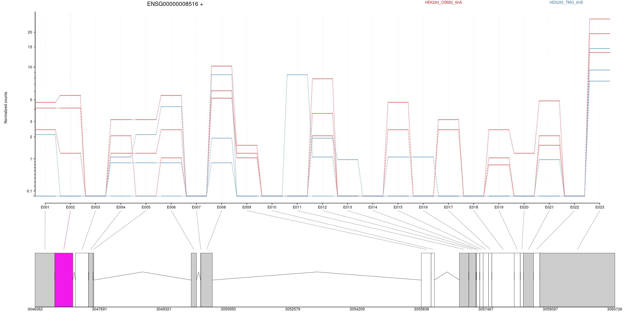Click exon label E010
The image size is (644, 322).
[x=272, y=207]
